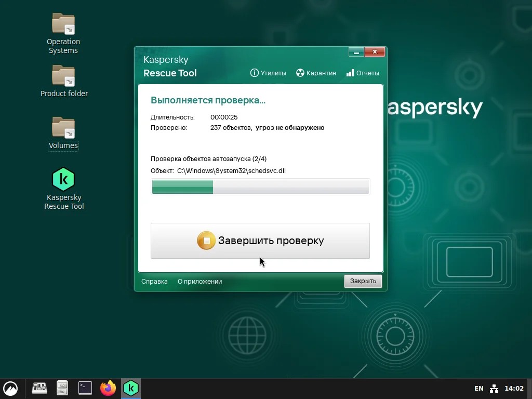The height and width of the screenshot is (399, 532).
Task: Open the Справка help link
Action: (154, 282)
